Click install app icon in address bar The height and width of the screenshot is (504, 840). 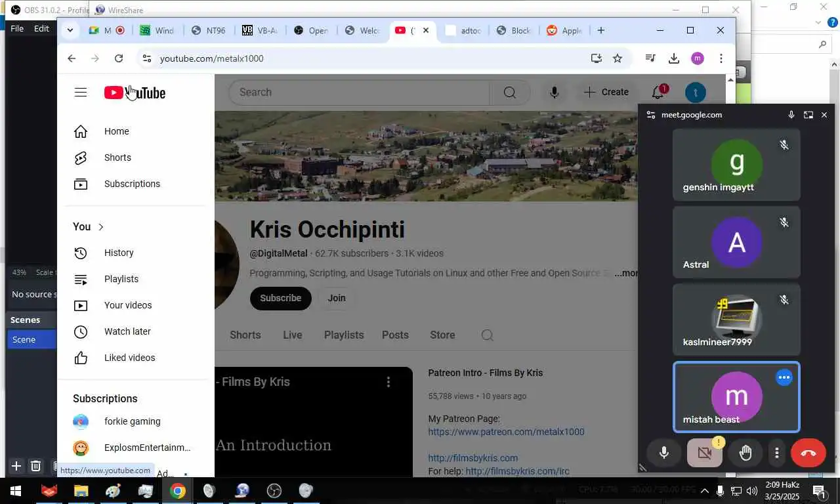pos(596,58)
